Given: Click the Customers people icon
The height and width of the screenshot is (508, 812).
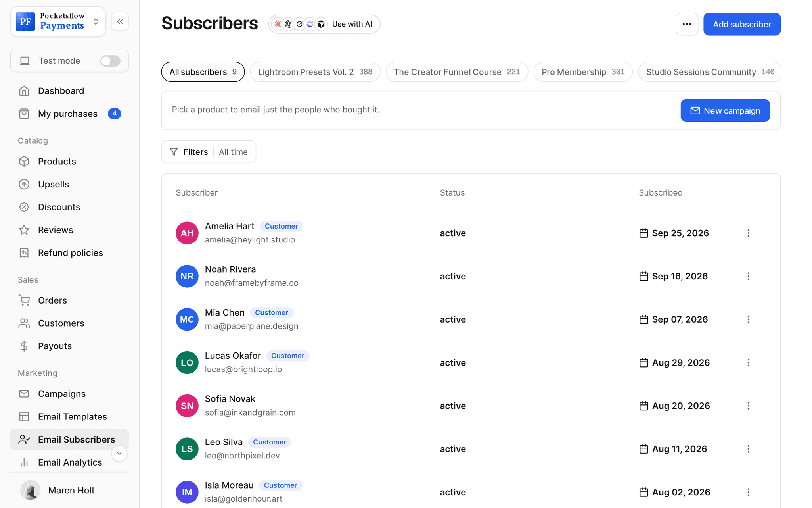Looking at the screenshot, I should (24, 323).
